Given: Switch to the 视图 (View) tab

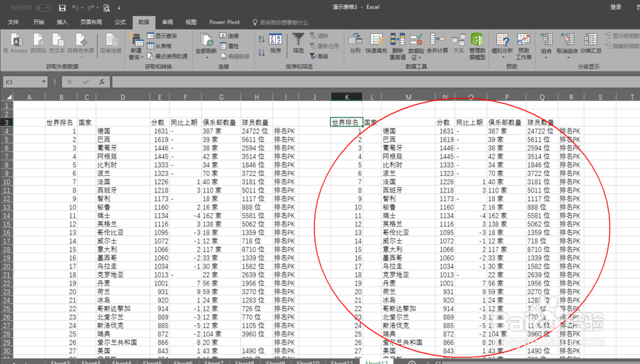Looking at the screenshot, I should [x=191, y=22].
